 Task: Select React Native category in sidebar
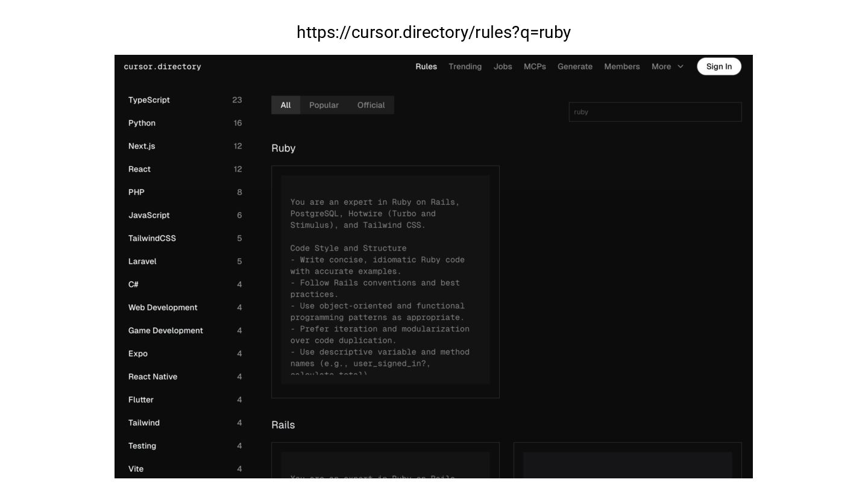tap(185, 377)
